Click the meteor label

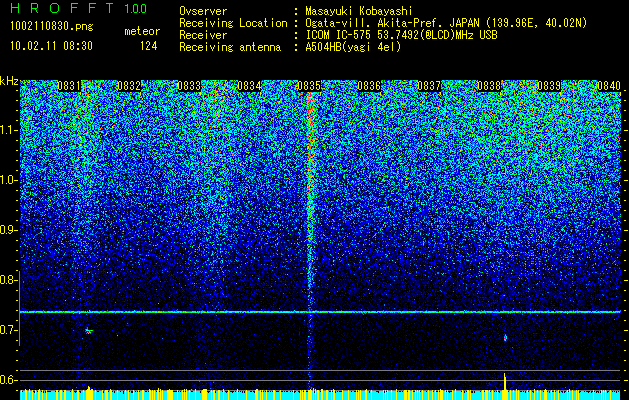(x=142, y=31)
